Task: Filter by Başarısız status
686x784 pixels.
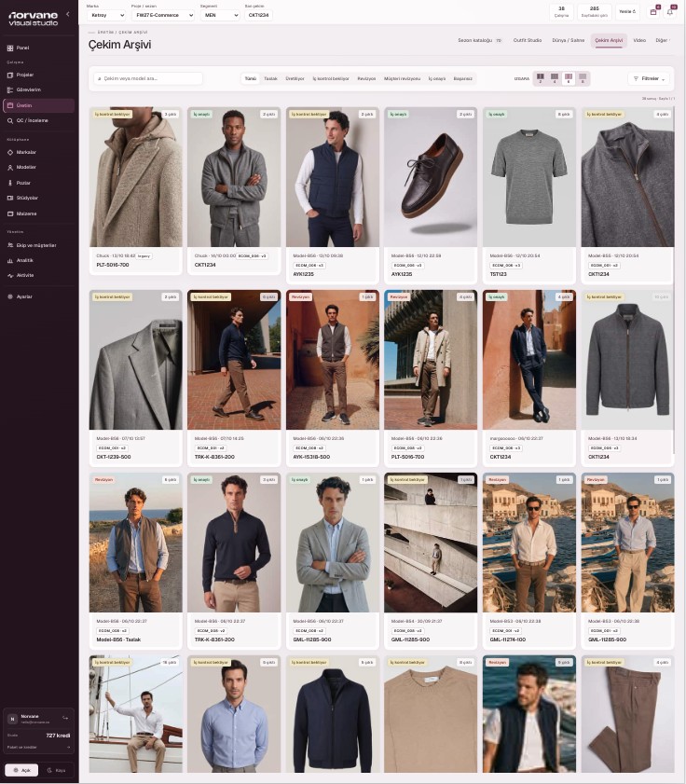Action: (462, 78)
